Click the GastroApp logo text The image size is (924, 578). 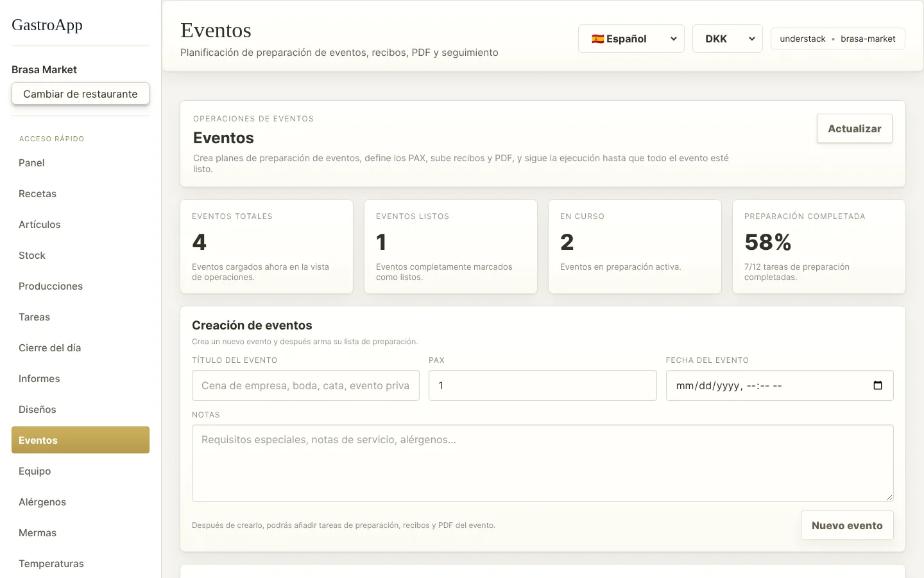(47, 25)
